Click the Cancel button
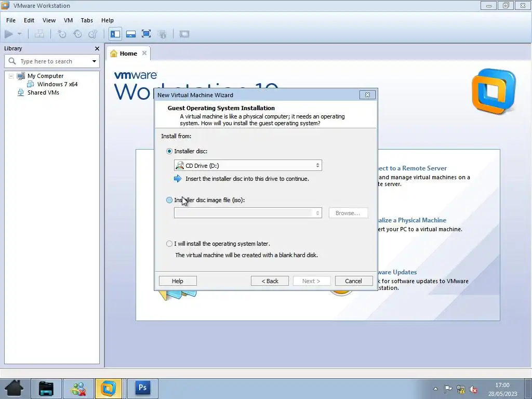 point(353,281)
